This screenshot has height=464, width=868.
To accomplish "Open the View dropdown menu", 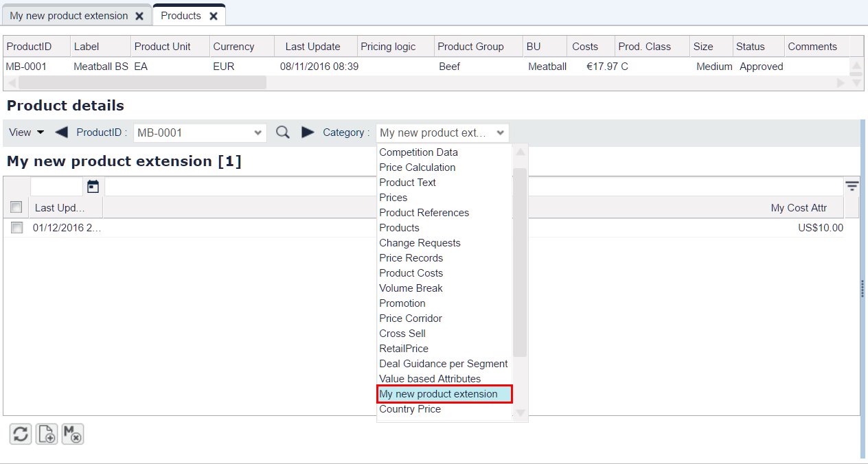I will tap(27, 132).
